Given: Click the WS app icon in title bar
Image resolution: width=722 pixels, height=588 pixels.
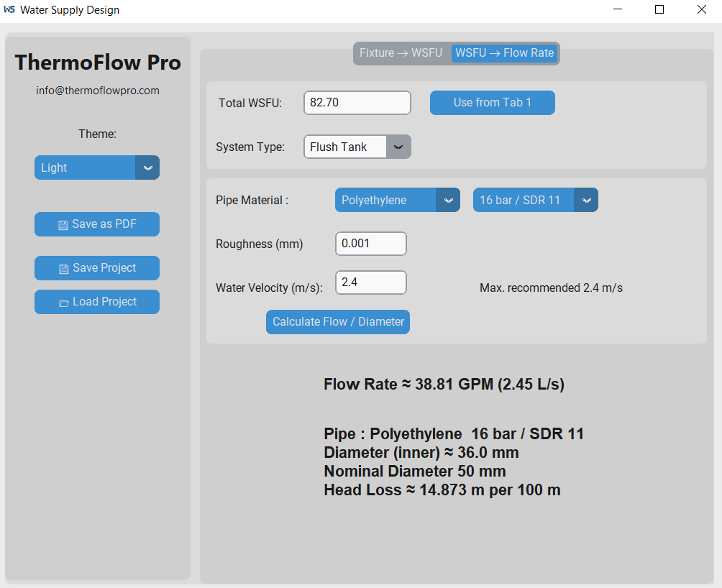Looking at the screenshot, I should pos(9,10).
